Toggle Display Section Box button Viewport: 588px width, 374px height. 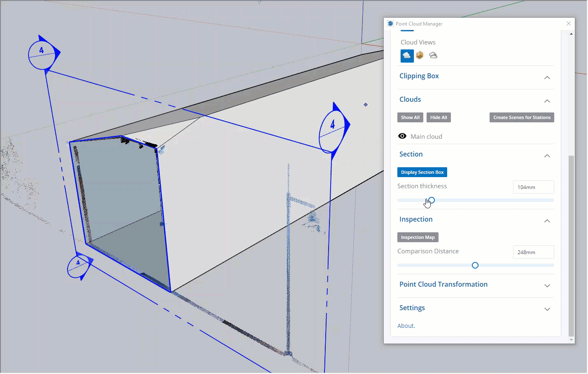click(422, 172)
